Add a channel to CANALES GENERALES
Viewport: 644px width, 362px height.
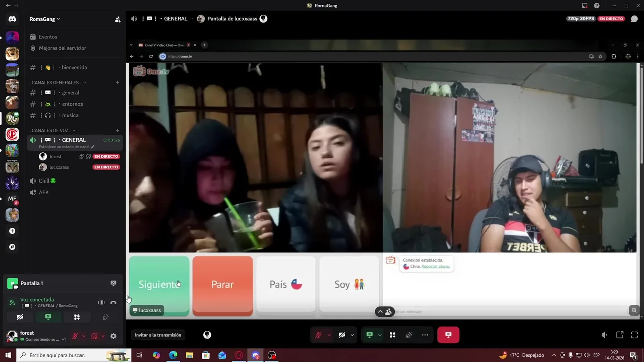[117, 82]
